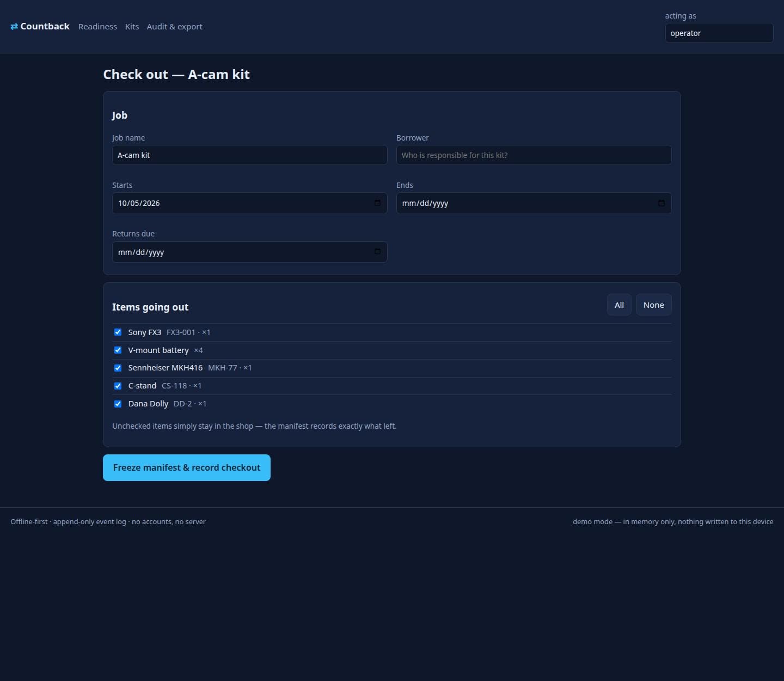Click the DD-2 serial text
Image resolution: width=784 pixels, height=681 pixels.
coord(183,404)
